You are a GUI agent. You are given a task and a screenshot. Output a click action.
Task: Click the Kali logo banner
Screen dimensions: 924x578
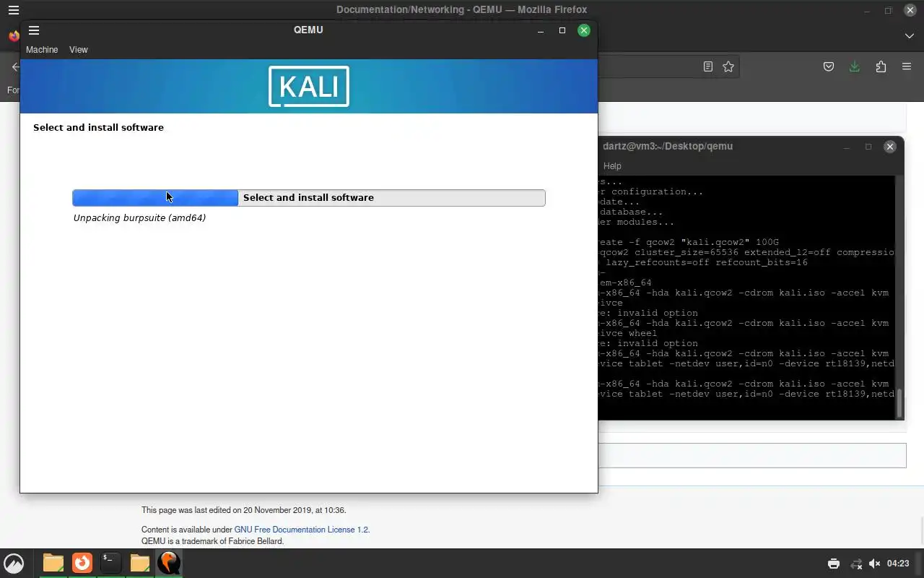(309, 87)
